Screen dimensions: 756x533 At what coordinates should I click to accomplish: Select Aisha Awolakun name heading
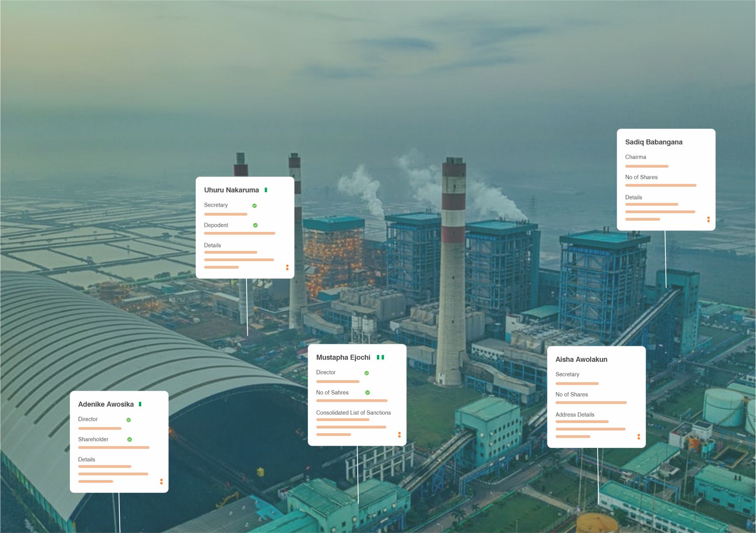pos(581,359)
